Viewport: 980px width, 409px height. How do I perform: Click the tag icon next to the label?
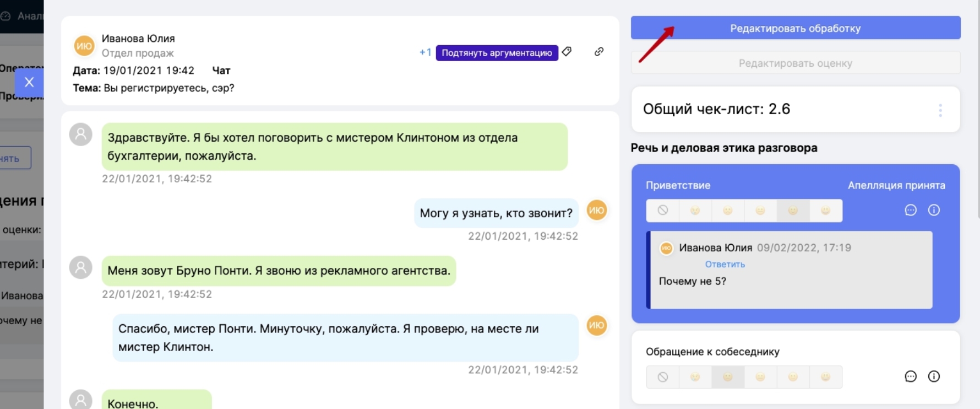coord(567,52)
